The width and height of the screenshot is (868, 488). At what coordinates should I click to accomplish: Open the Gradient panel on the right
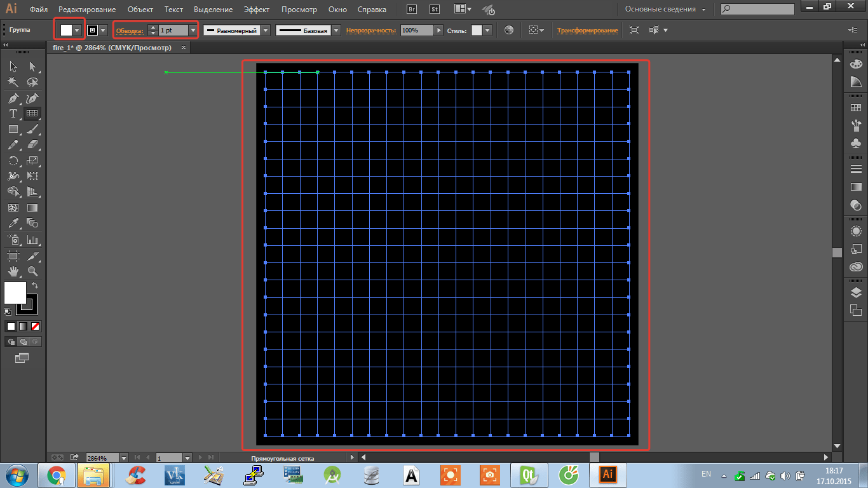pos(855,187)
